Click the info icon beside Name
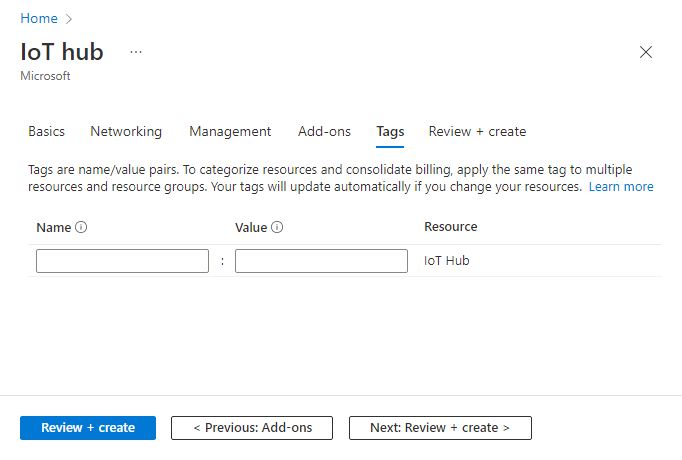Image resolution: width=682 pixels, height=460 pixels. click(81, 227)
